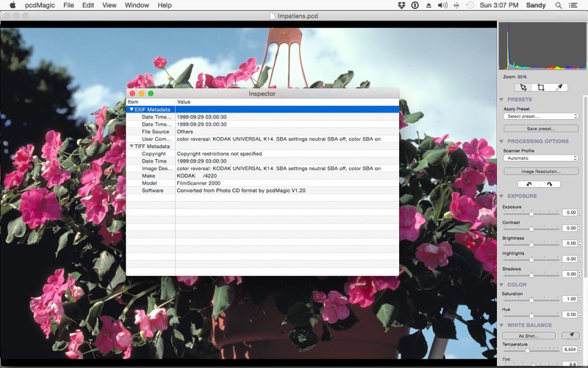Select the arrow pointer tool
588x368 pixels.
523,88
